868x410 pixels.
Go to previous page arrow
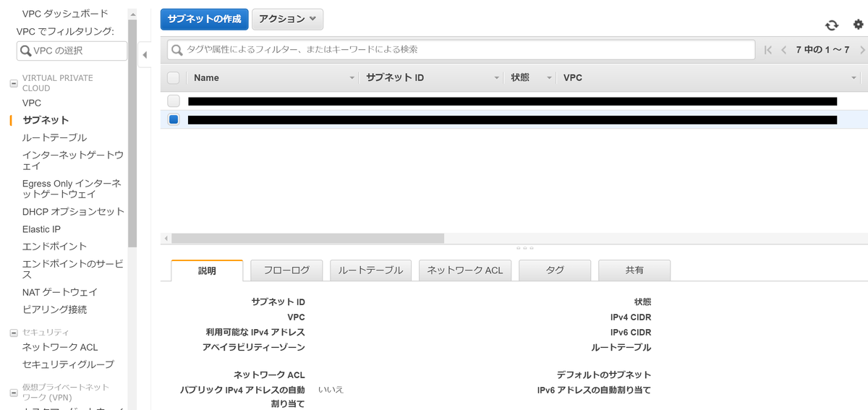(783, 50)
